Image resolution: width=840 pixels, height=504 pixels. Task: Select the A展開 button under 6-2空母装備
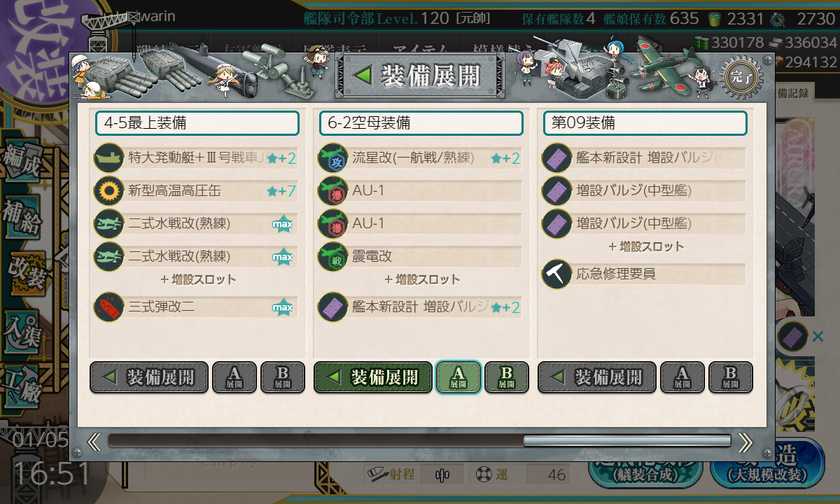tap(458, 377)
